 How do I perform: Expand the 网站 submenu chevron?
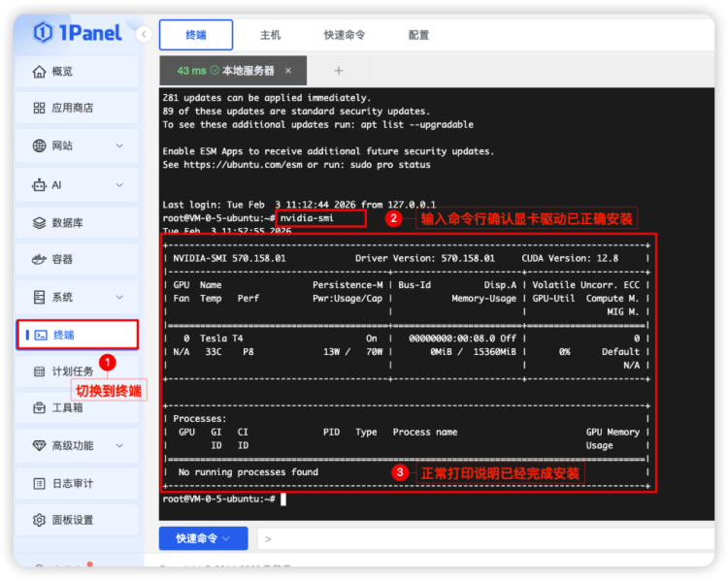coord(119,145)
